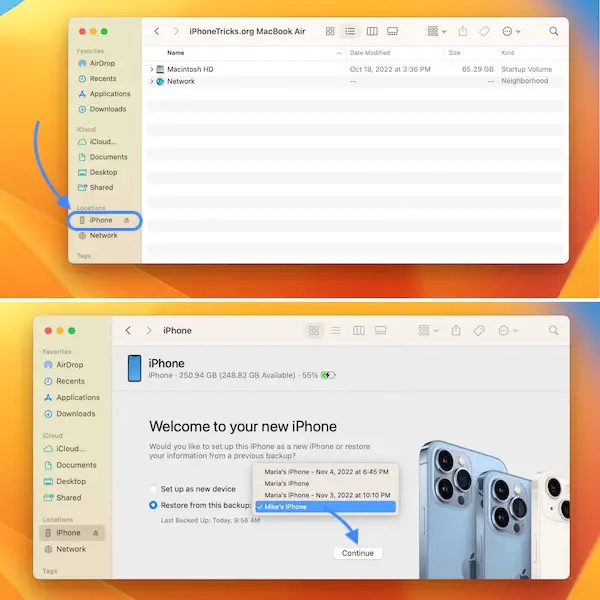This screenshot has height=600, width=600.
Task: Expand the Network row disclosure triangle
Action: pyautogui.click(x=152, y=81)
